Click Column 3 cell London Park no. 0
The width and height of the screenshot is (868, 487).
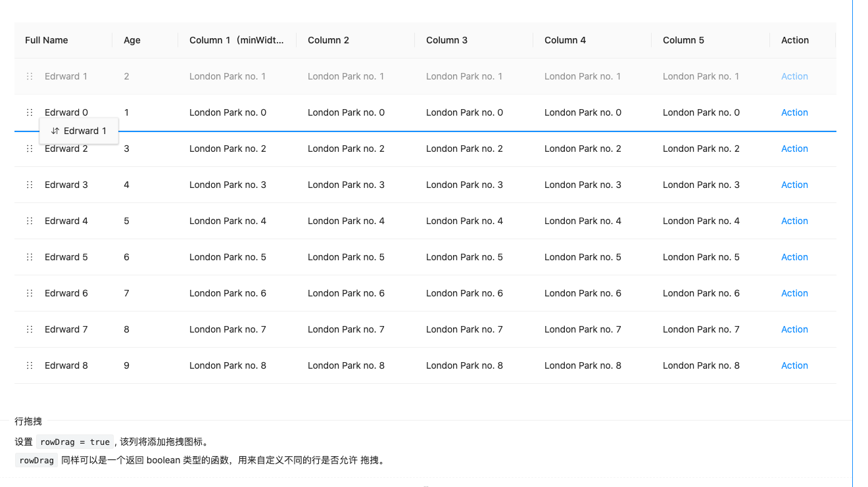coord(464,112)
